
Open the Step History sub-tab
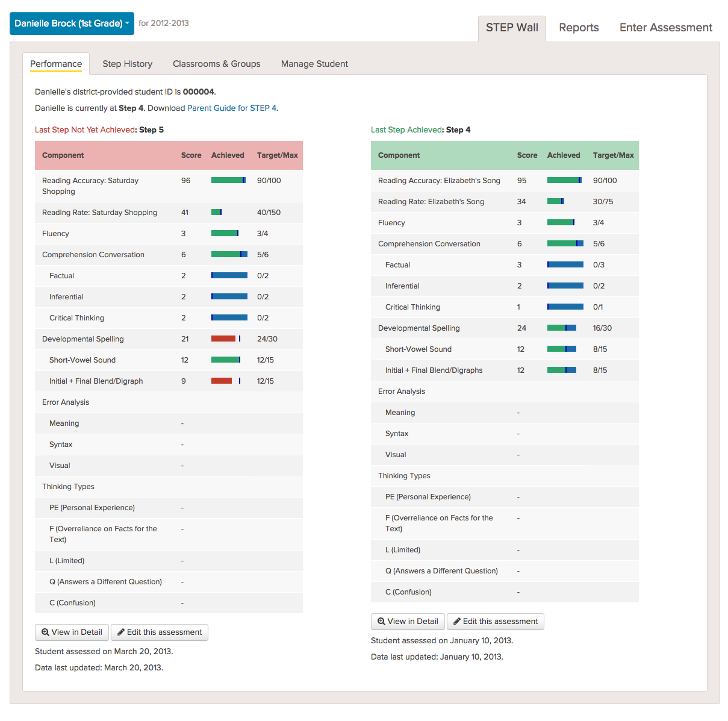[127, 64]
